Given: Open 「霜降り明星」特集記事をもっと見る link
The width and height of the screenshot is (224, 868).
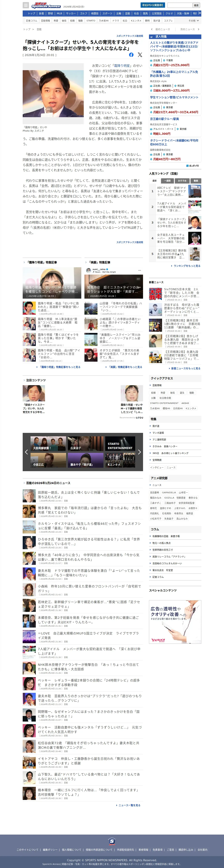Looking at the screenshot, I should click(59, 367).
